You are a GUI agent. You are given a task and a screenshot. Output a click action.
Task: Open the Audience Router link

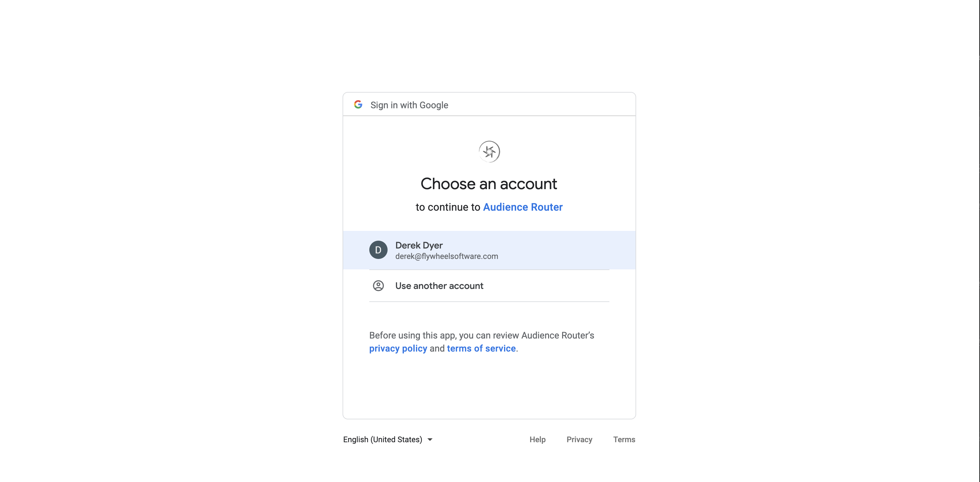[523, 207]
